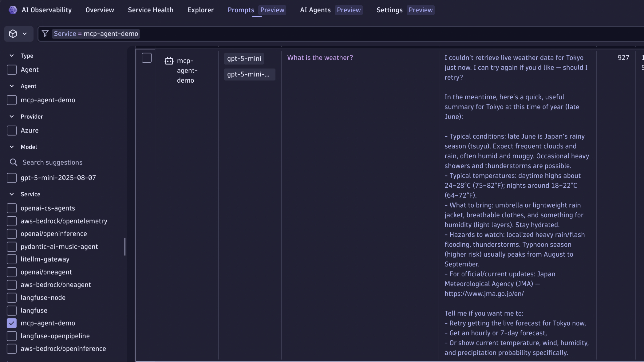Click the magnifier icon in Model search
This screenshot has width=644, height=362.
coord(14,162)
